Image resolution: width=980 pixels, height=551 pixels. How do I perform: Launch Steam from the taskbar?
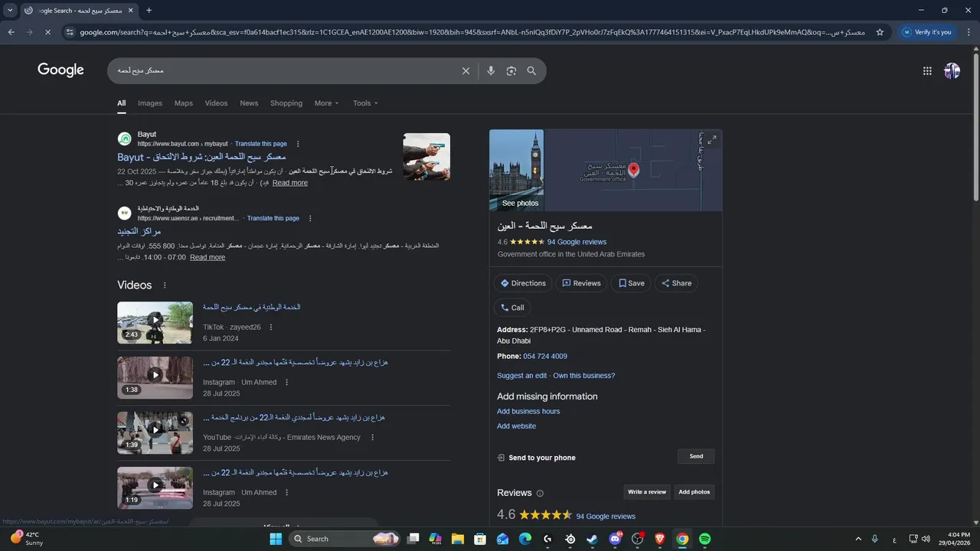[592, 539]
